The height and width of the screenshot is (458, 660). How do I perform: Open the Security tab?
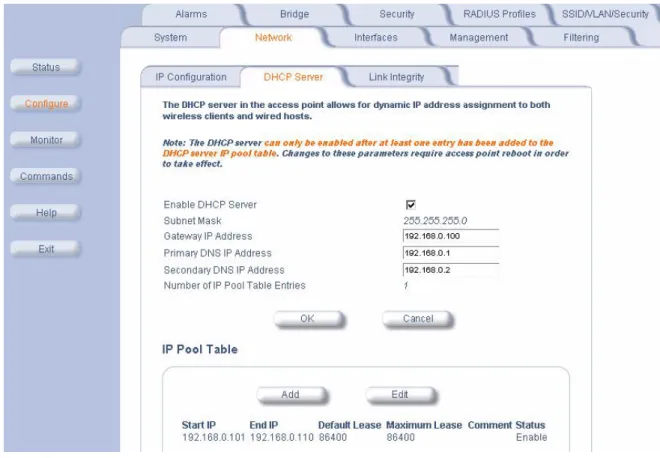pos(397,14)
